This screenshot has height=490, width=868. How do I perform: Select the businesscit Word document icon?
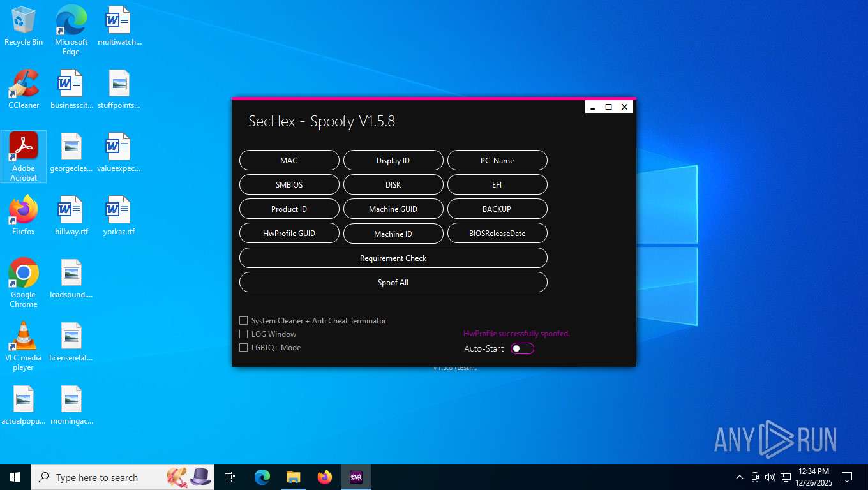71,89
